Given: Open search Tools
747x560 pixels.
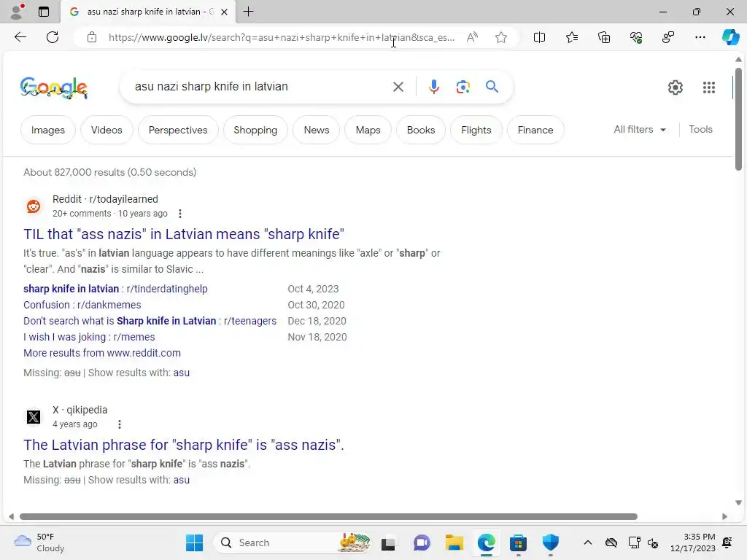Looking at the screenshot, I should [700, 130].
